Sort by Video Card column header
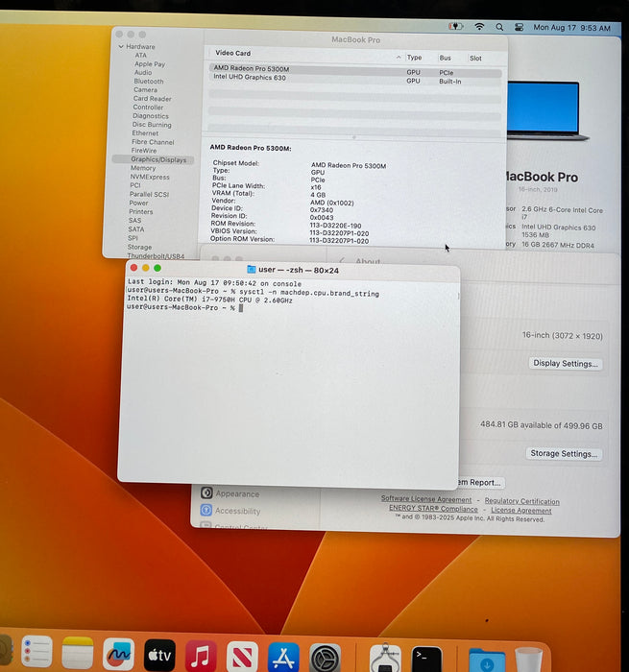Image resolution: width=629 pixels, height=672 pixels. click(x=232, y=53)
